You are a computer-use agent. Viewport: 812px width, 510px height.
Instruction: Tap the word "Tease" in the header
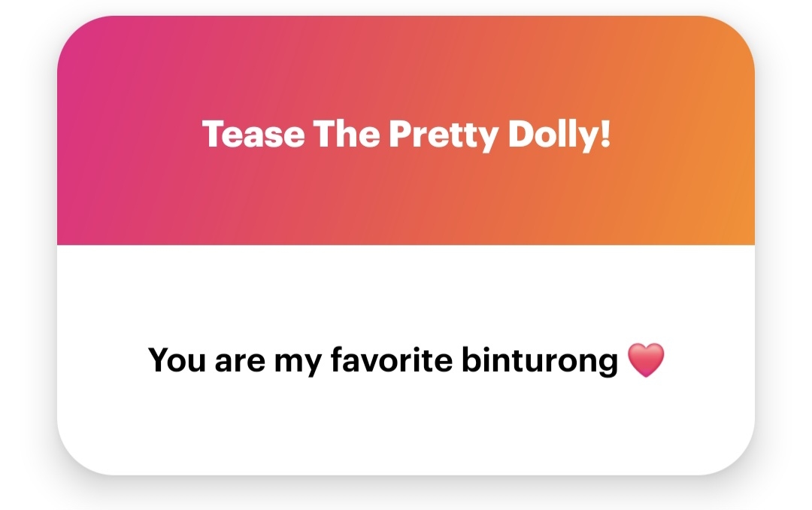click(253, 135)
